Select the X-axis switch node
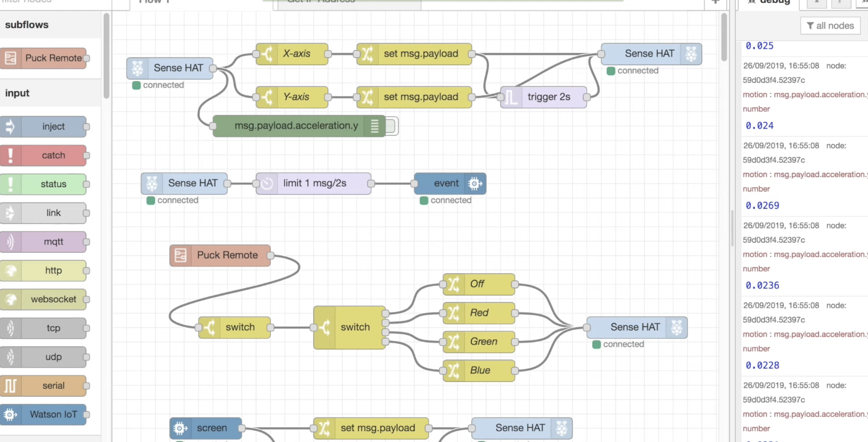The height and width of the screenshot is (442, 868). click(x=292, y=54)
